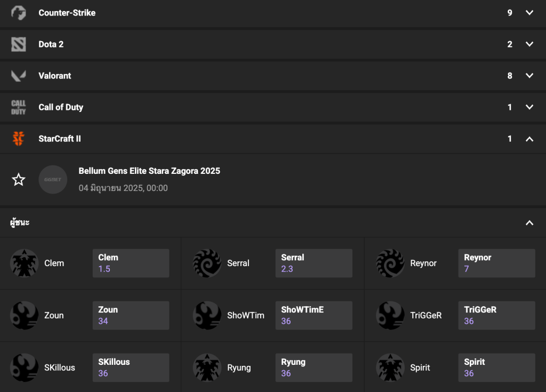Bet on Clem at odds 1.5

(x=131, y=263)
